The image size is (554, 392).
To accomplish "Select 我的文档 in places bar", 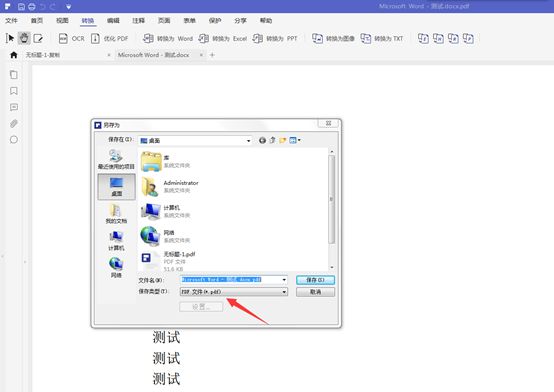I will (116, 214).
